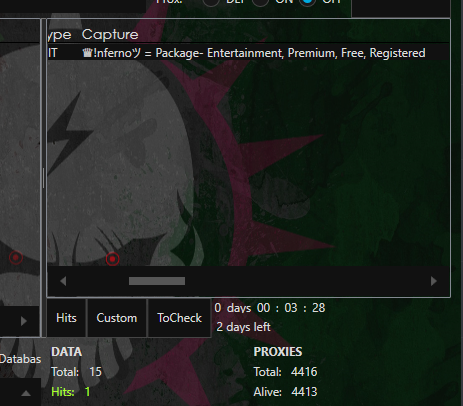Click the left panel's scroll-right arrow
The height and width of the screenshot is (406, 463).
24,321
